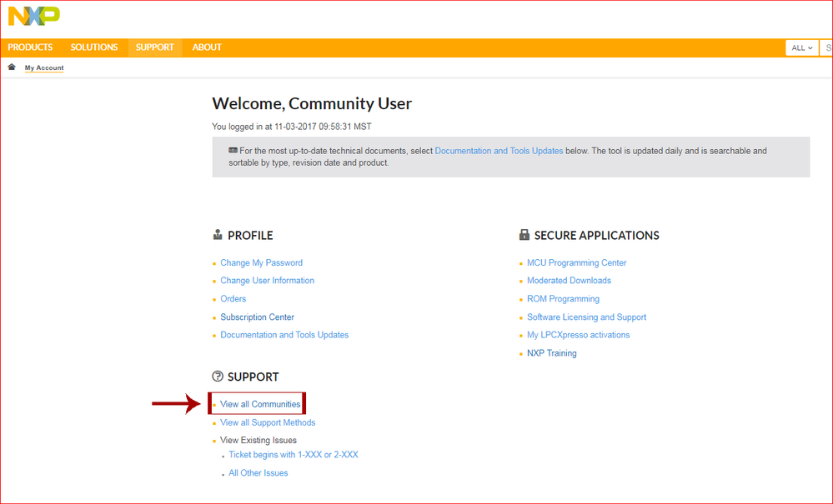
Task: Open ROM Programming
Action: [563, 299]
